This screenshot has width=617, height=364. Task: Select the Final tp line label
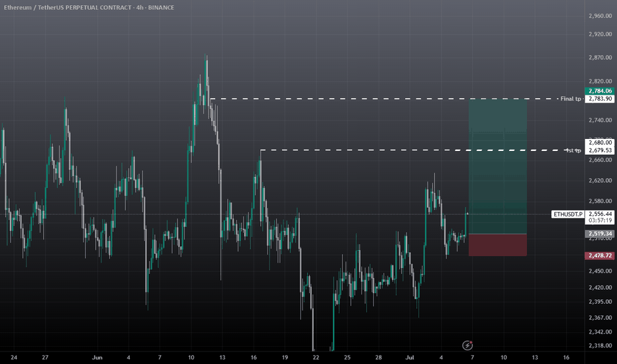[571, 99]
